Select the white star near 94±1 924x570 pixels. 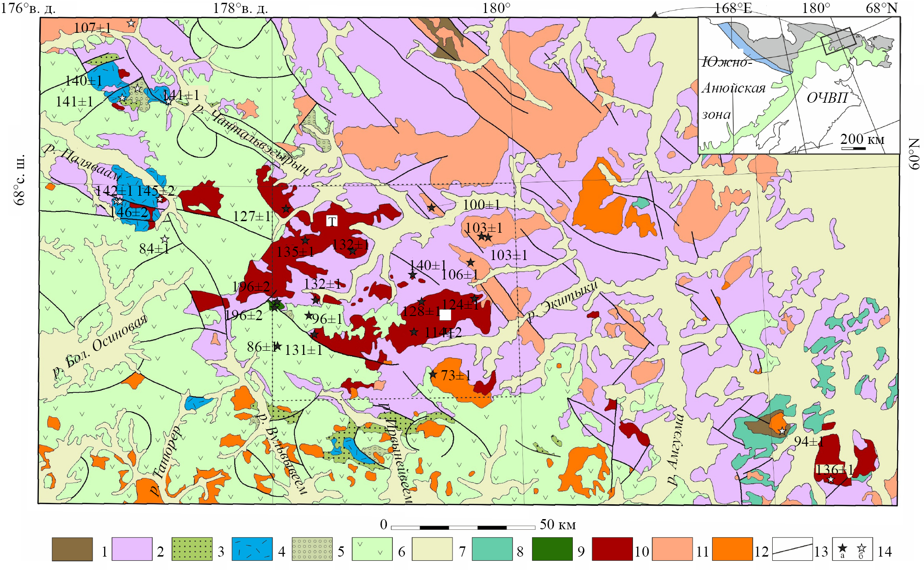[x=782, y=431]
